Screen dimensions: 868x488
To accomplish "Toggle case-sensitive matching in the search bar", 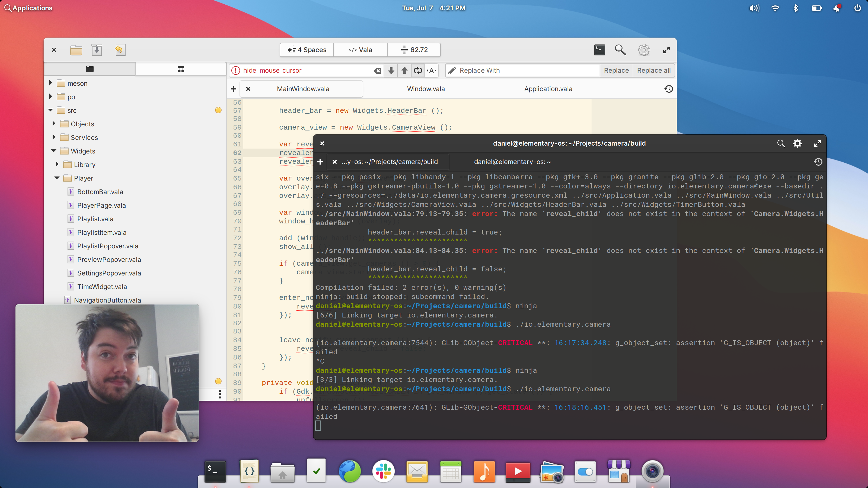I will coord(432,70).
